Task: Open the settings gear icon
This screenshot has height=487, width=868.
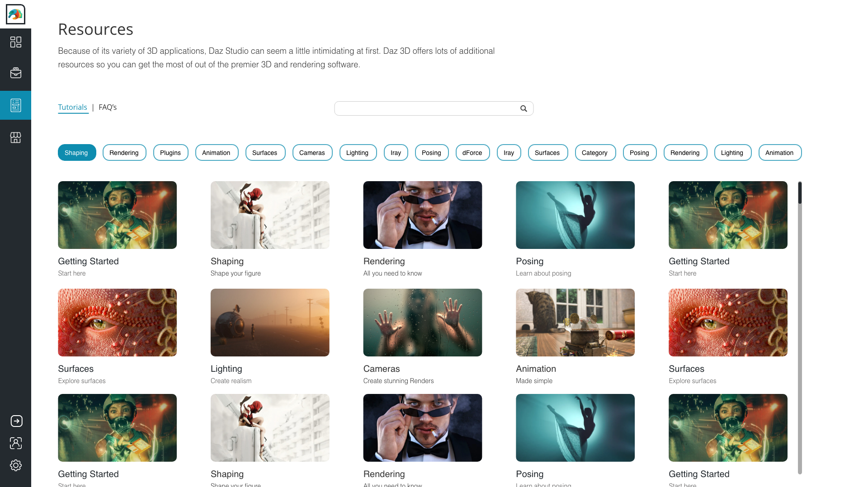Action: [16, 465]
